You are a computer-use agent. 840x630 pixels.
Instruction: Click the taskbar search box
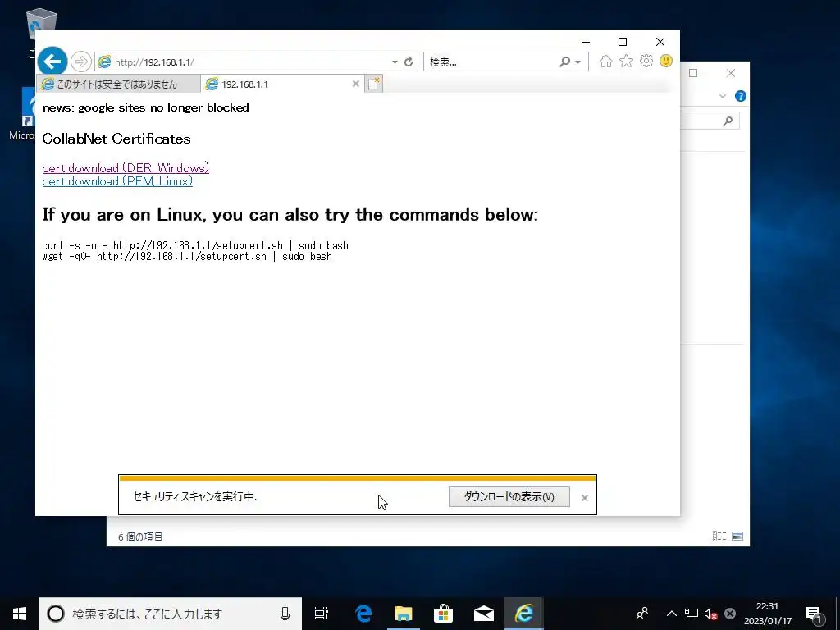coord(171,614)
